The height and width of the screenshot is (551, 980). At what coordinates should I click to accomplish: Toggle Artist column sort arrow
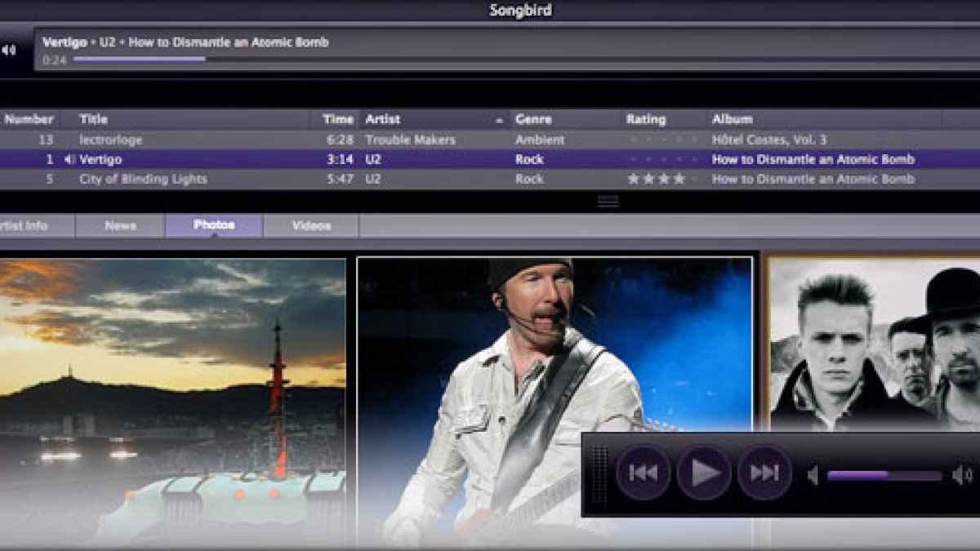click(x=499, y=120)
